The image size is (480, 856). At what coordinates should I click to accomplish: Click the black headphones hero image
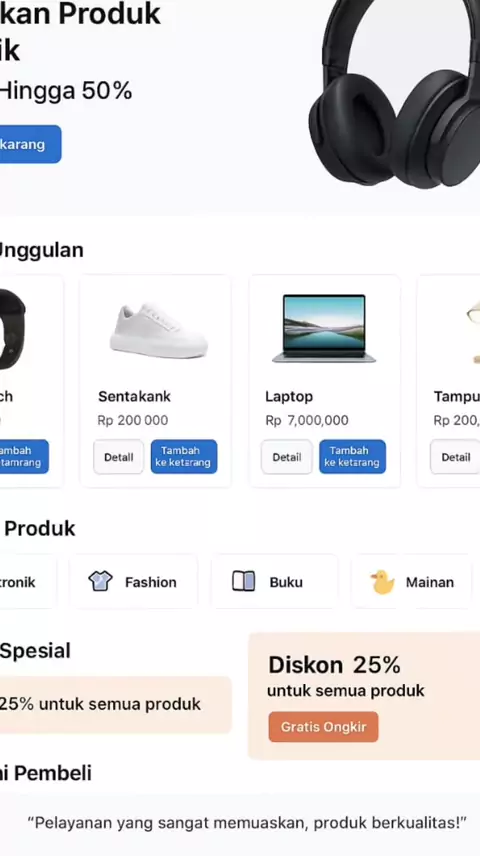[x=394, y=94]
